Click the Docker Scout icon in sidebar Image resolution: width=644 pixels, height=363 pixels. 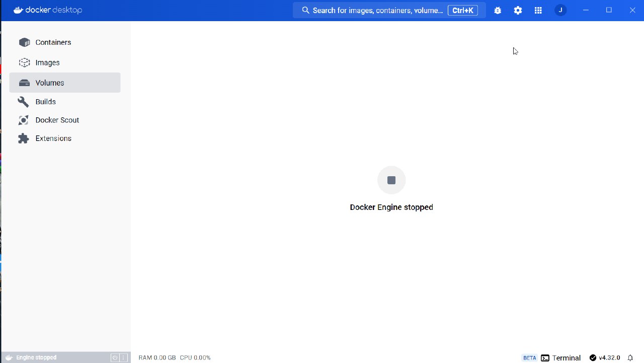pos(24,120)
